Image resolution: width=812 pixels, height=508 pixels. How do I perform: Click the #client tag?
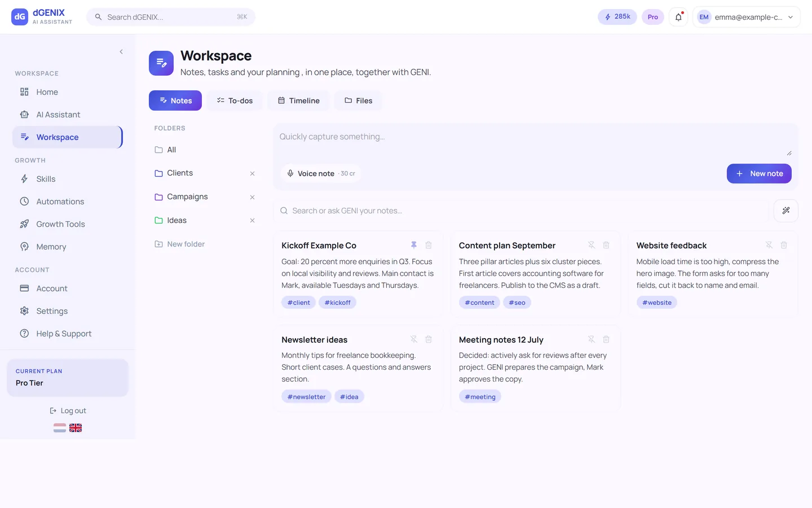(298, 303)
